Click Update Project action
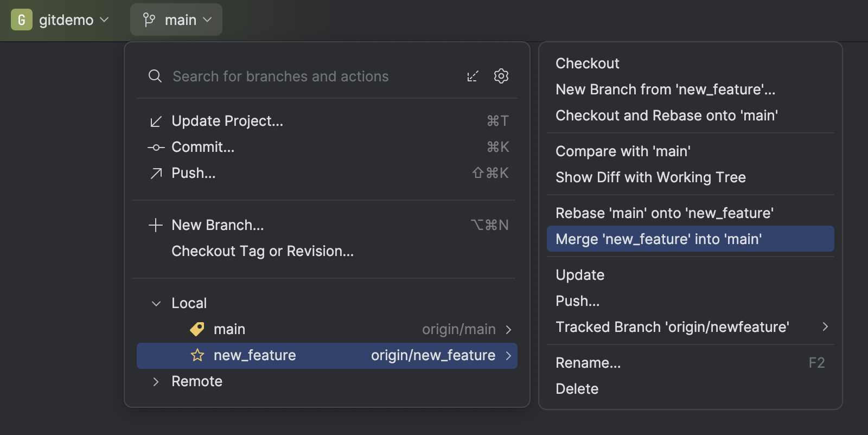This screenshot has height=435, width=868. click(227, 121)
